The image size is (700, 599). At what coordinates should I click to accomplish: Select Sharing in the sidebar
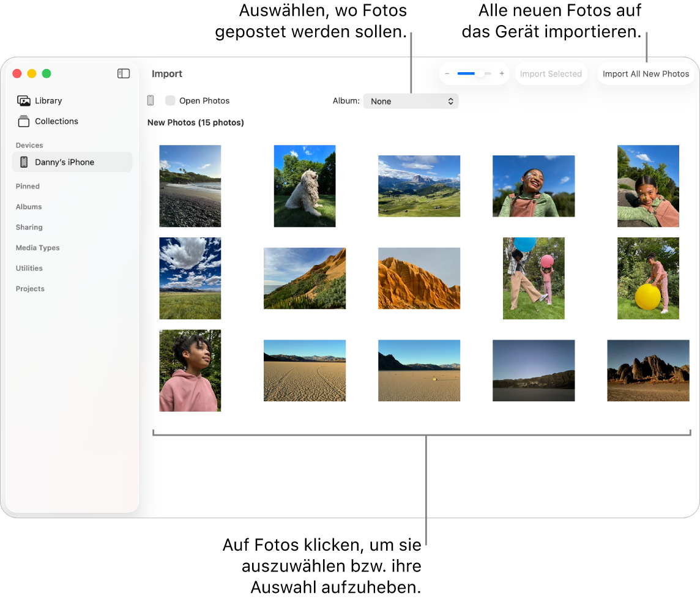coord(29,227)
